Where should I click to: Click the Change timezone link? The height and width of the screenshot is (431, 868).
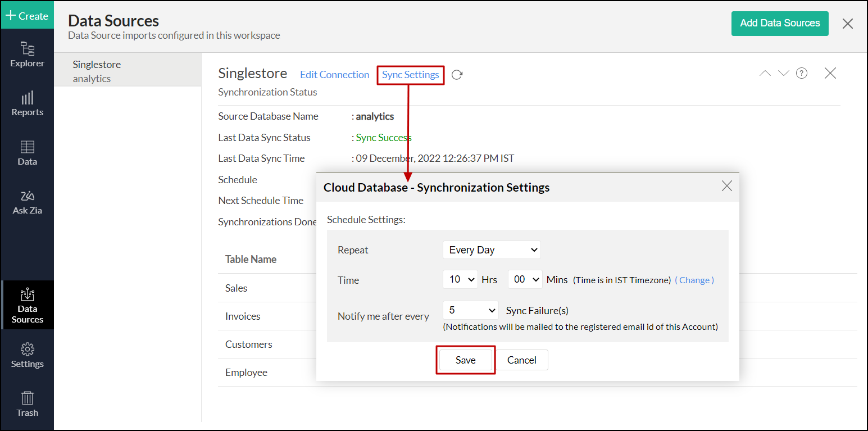coord(694,280)
